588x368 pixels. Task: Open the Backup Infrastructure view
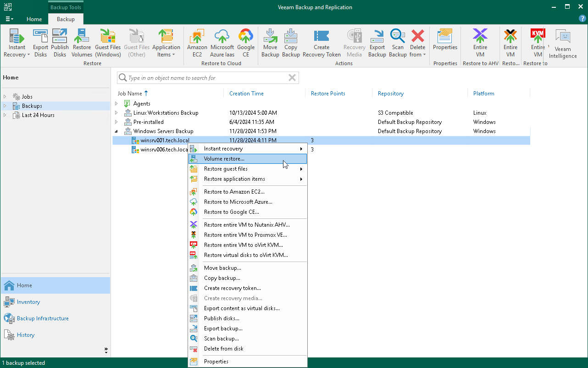pyautogui.click(x=43, y=318)
